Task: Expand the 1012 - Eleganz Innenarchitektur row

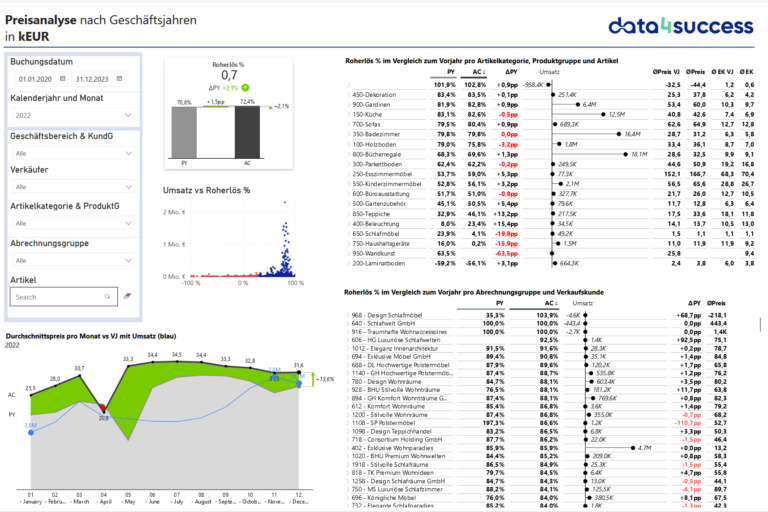Action: tap(348, 348)
